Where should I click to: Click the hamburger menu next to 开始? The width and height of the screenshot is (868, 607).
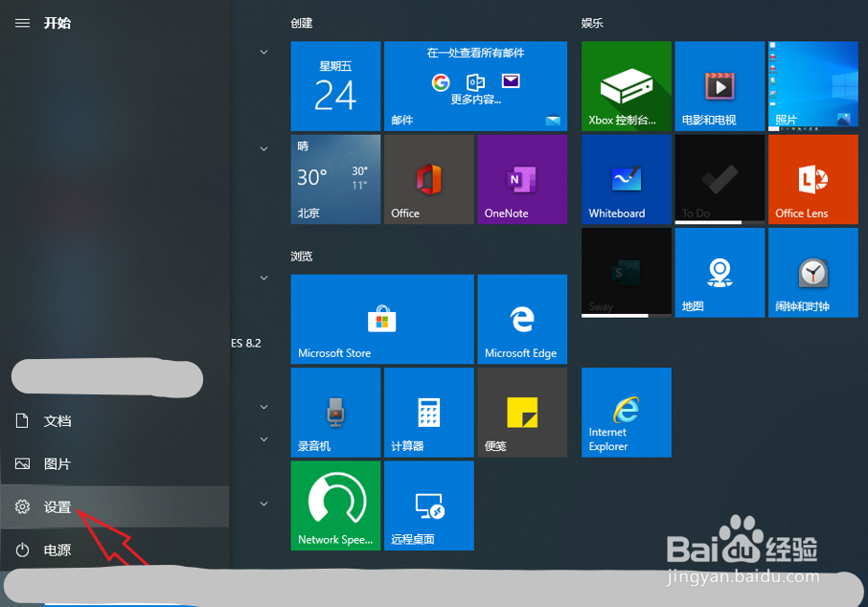pyautogui.click(x=22, y=23)
